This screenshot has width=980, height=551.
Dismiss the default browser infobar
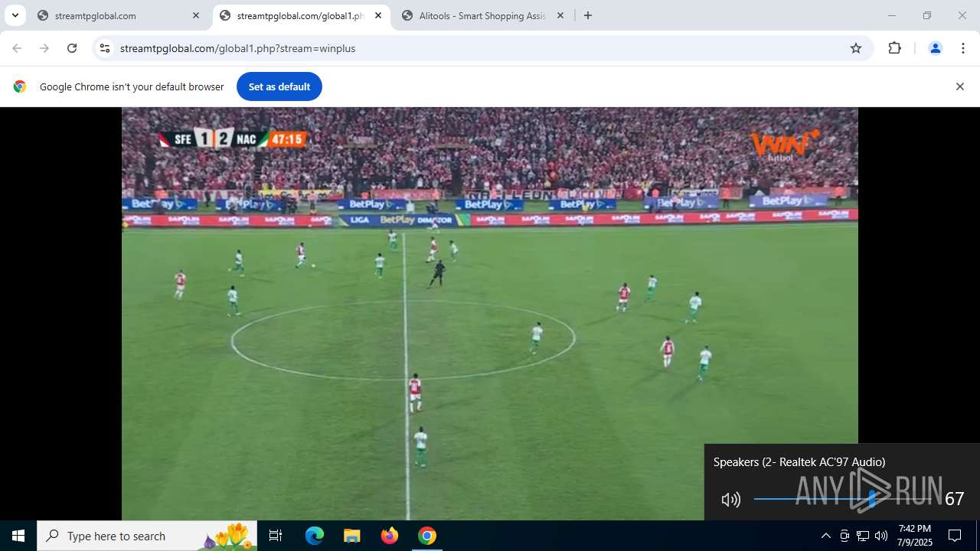[959, 86]
